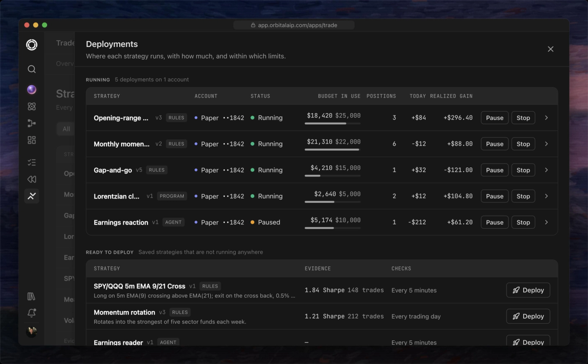
Task: Click the Paused status on Earnings reaction
Action: (266, 222)
